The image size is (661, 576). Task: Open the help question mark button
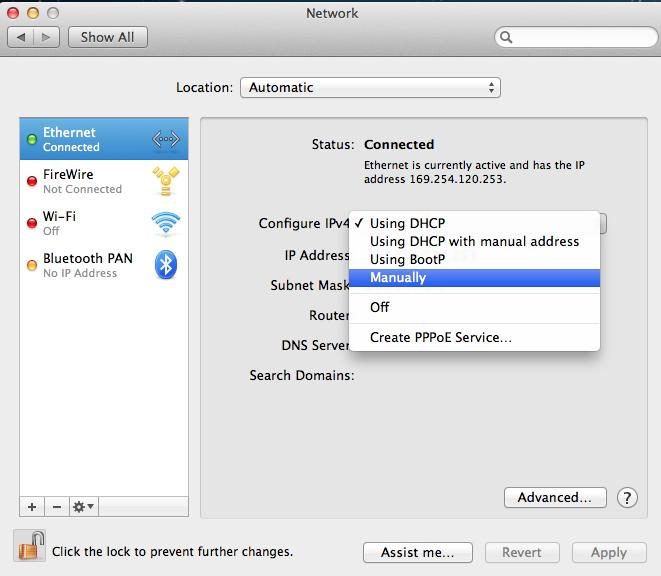point(627,498)
